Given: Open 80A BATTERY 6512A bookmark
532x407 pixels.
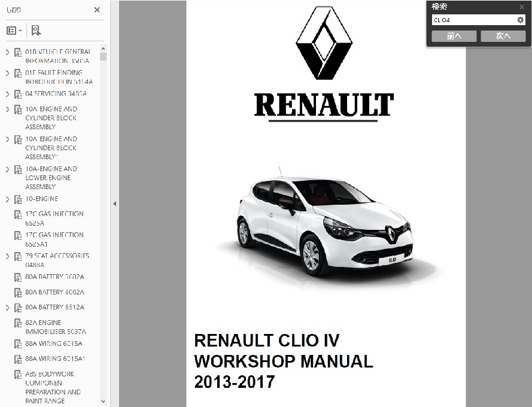Looking at the screenshot, I should [x=54, y=307].
